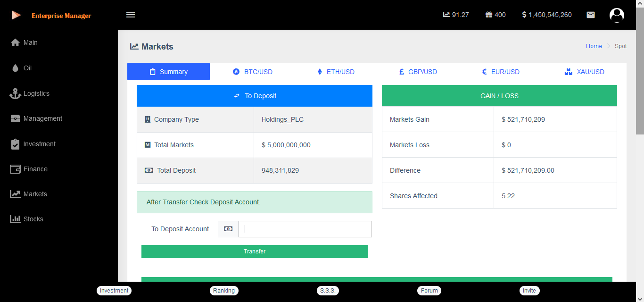Click the gift box icon showing 400
Image resolution: width=644 pixels, height=302 pixels.
(489, 15)
